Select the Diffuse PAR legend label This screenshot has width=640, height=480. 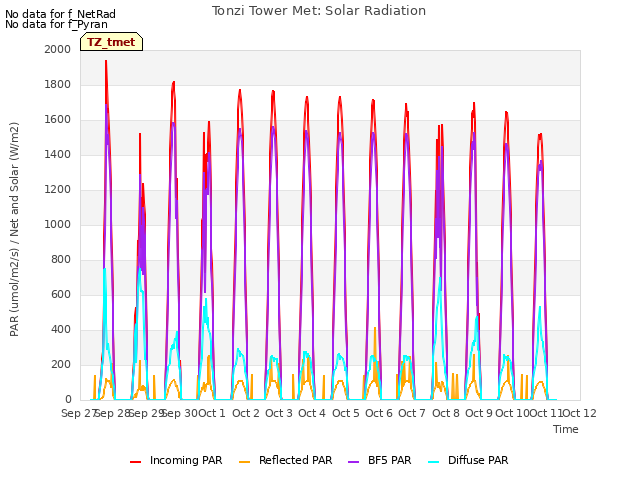(478, 460)
